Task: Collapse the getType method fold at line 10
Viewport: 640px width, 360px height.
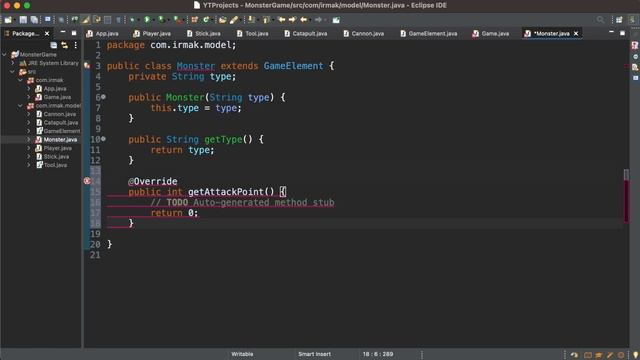Action: (x=103, y=139)
